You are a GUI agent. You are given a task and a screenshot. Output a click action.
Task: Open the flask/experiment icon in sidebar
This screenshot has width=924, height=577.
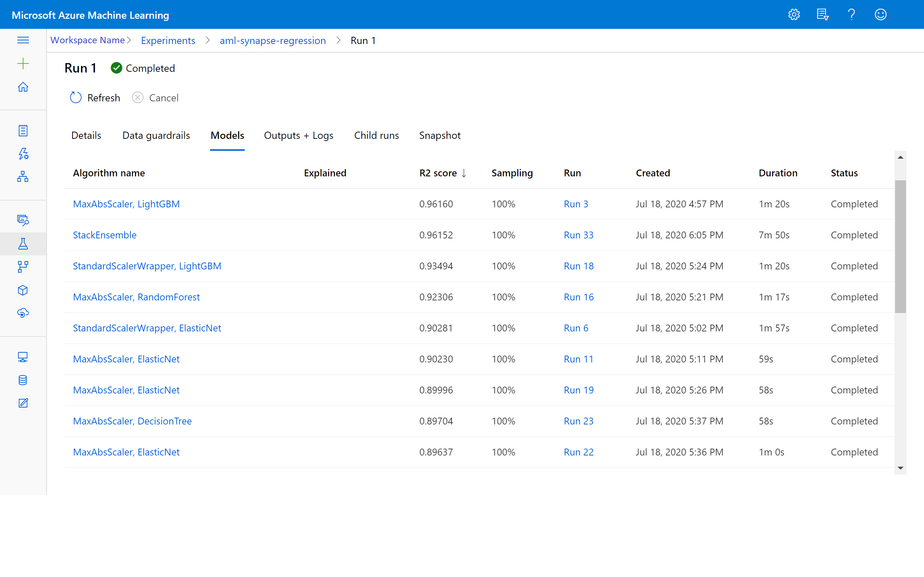[23, 243]
